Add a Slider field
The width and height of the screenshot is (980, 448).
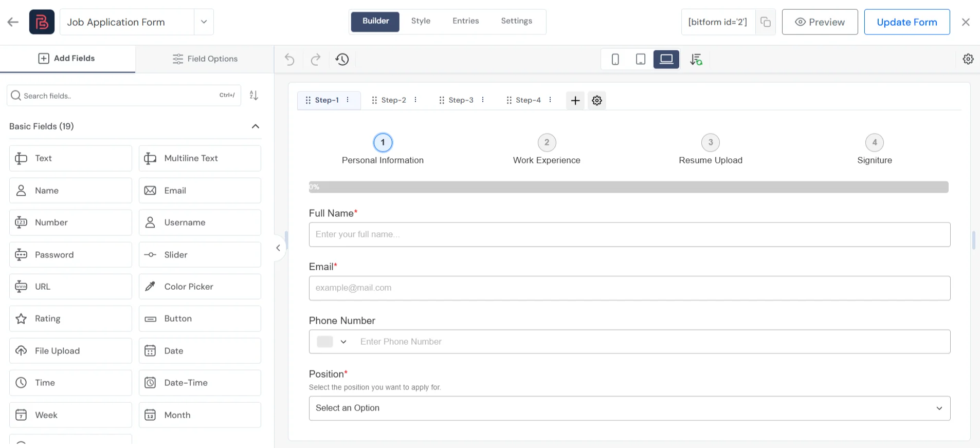(200, 255)
